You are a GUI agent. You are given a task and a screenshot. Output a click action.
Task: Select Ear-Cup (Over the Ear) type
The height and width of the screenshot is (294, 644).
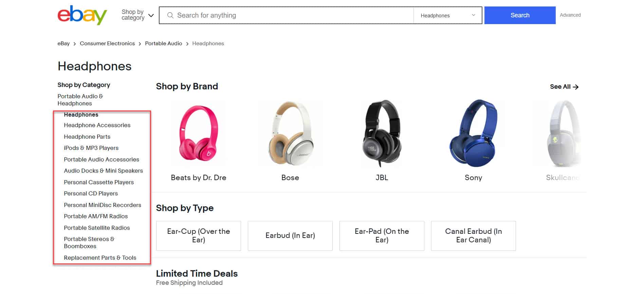click(198, 236)
